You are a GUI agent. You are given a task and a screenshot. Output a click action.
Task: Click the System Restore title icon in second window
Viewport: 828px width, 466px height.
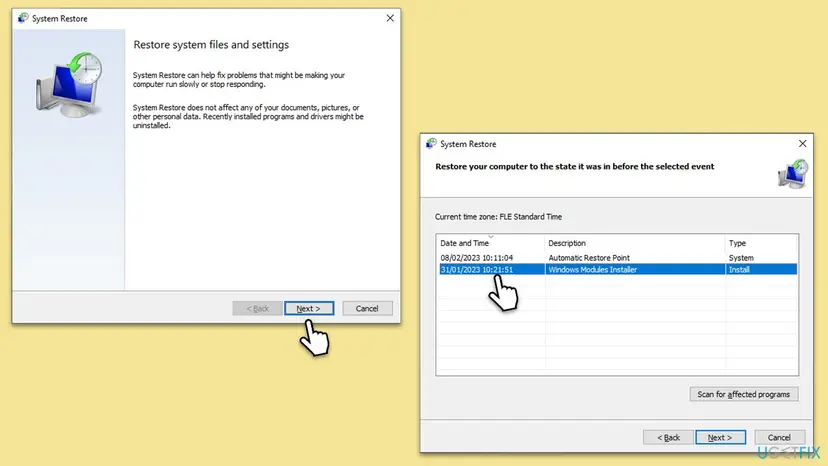pyautogui.click(x=431, y=143)
